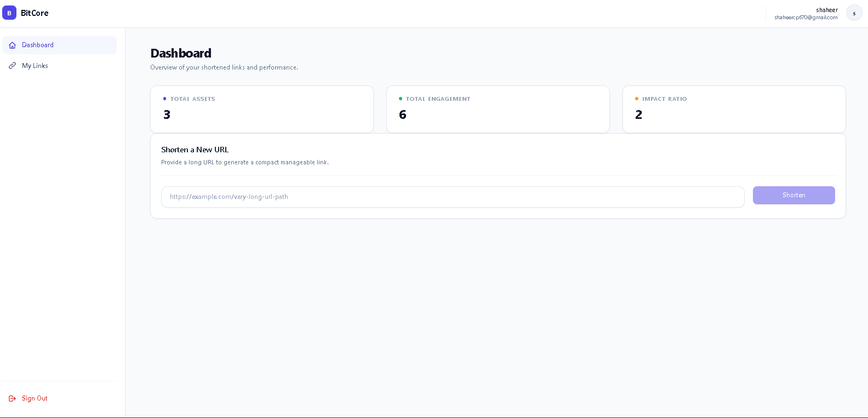Viewport: 868px width, 418px height.
Task: Click the shaheer username in the header
Action: tap(826, 10)
